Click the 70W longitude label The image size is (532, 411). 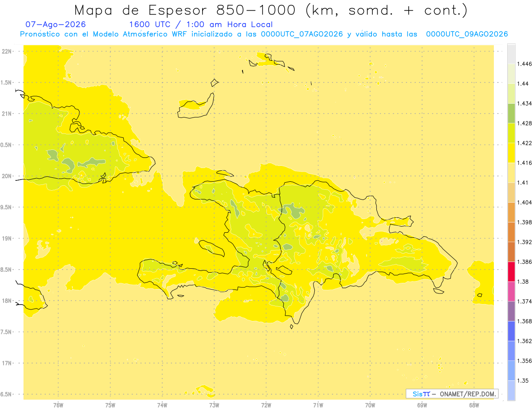tap(370, 405)
